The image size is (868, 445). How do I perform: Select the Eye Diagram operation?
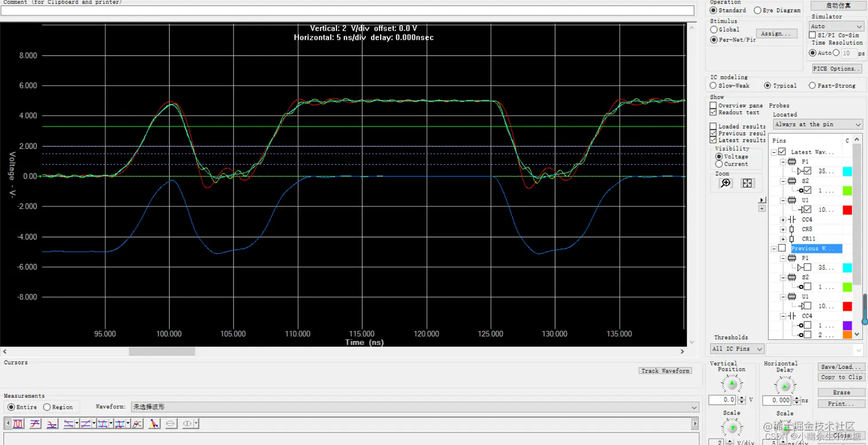[x=757, y=10]
